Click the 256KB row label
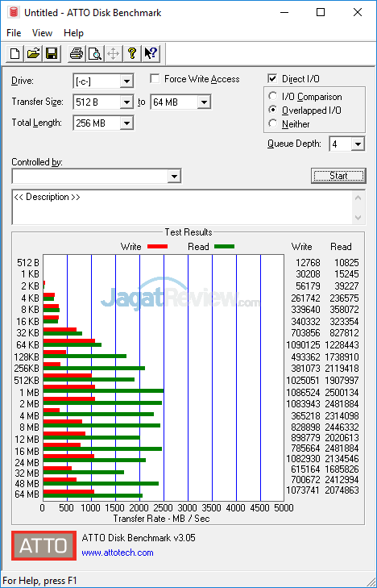Screen dimensions: 377x588 27,369
